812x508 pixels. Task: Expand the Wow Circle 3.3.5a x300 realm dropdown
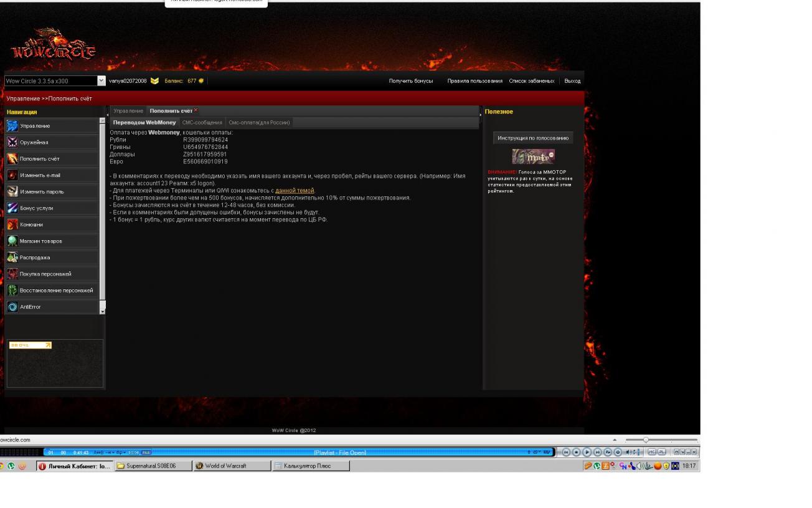[101, 80]
